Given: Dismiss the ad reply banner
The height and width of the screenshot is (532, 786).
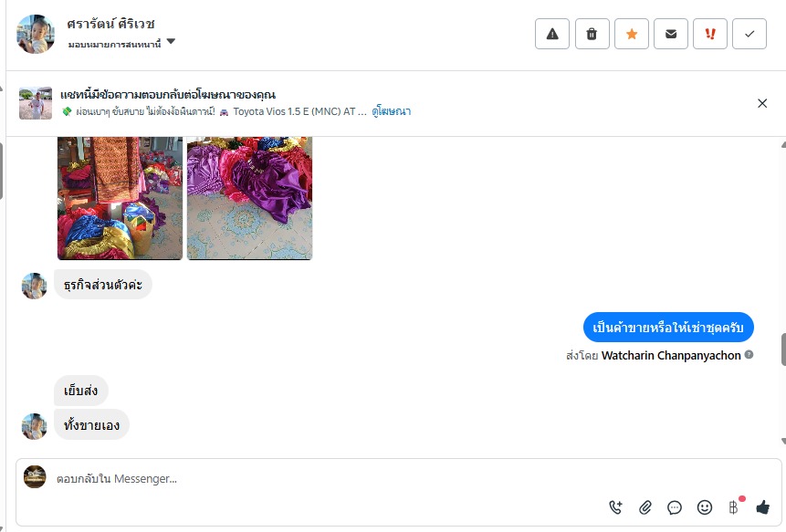Looking at the screenshot, I should point(762,103).
